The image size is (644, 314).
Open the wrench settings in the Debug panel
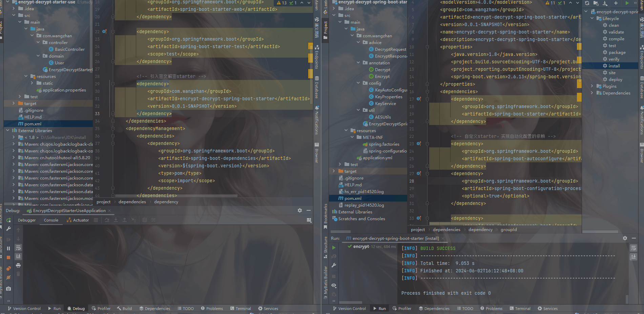point(8,229)
